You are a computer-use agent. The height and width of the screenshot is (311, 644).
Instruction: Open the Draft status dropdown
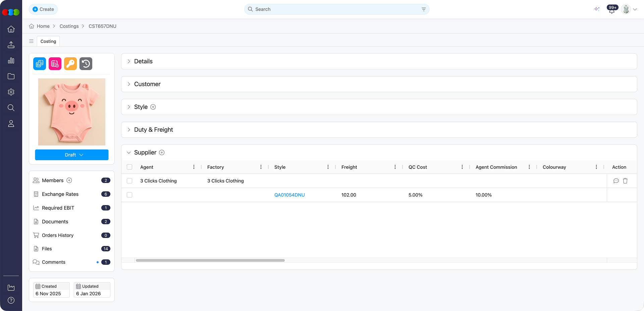(72, 155)
